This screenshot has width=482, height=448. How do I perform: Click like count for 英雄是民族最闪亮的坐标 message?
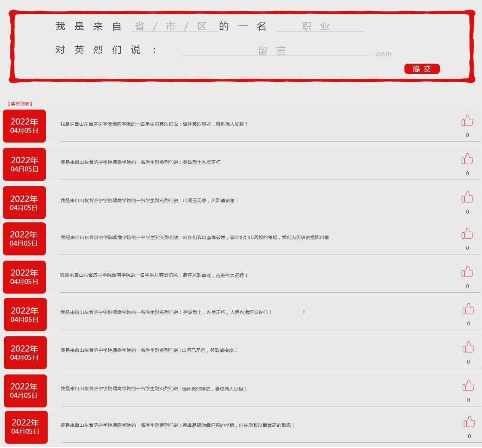[x=469, y=437]
